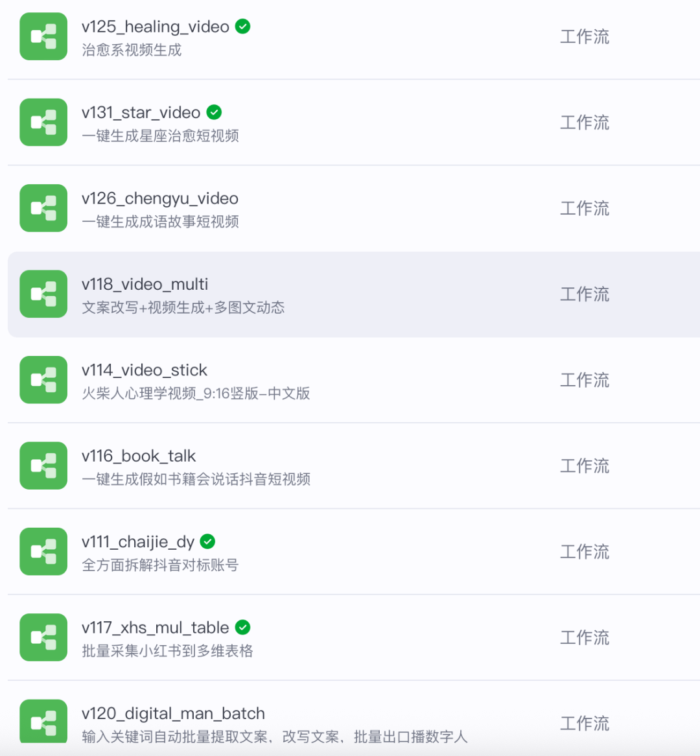Click 工作流 type label for v114_video_stick
Viewport: 700px width, 756px height.
tap(584, 380)
